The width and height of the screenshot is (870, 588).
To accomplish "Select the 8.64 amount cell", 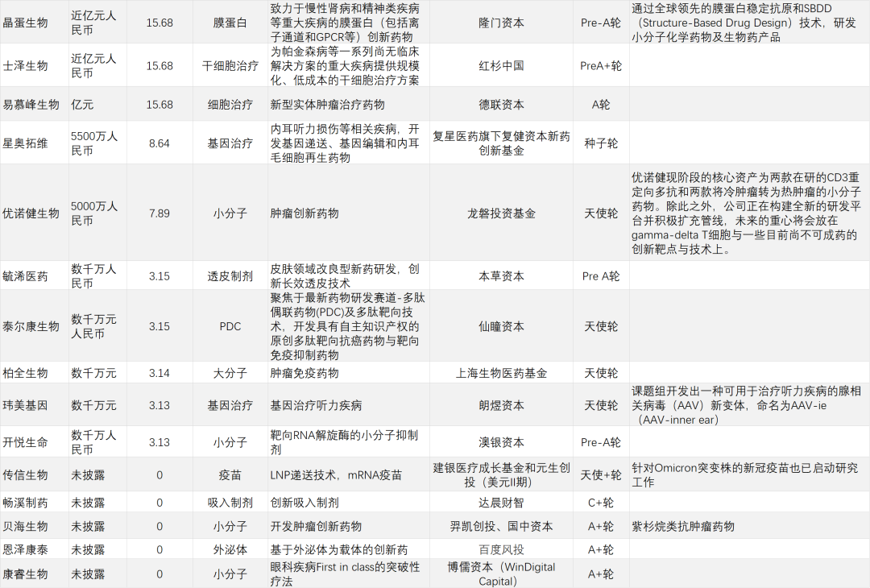I will pos(159,143).
